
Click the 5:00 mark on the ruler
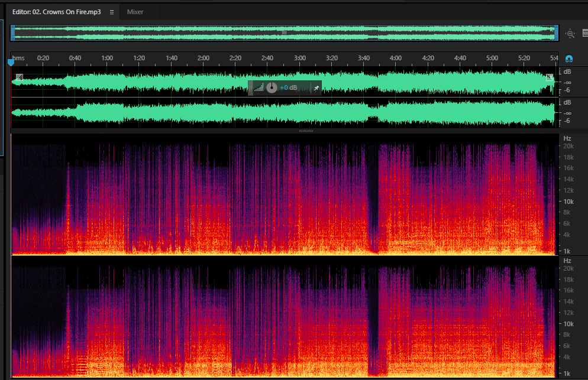(x=492, y=58)
